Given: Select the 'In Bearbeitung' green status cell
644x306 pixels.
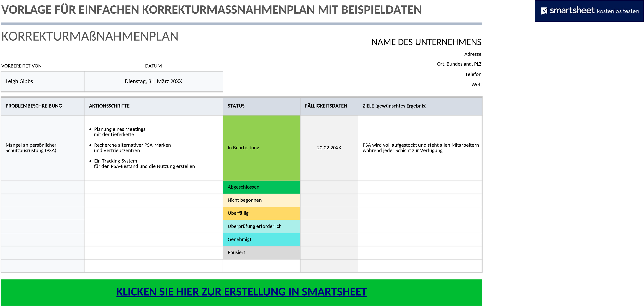Looking at the screenshot, I should pyautogui.click(x=261, y=148).
